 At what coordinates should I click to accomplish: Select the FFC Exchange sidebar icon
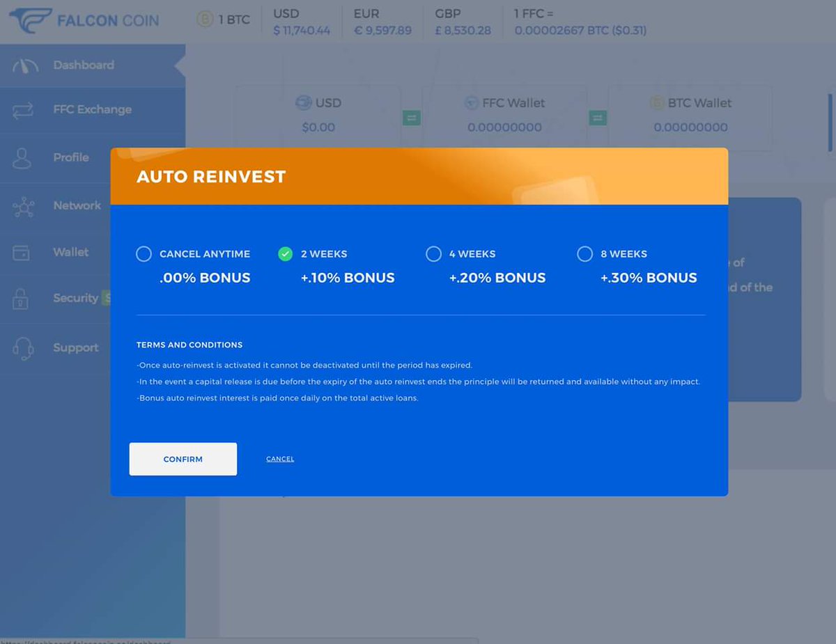pyautogui.click(x=24, y=110)
